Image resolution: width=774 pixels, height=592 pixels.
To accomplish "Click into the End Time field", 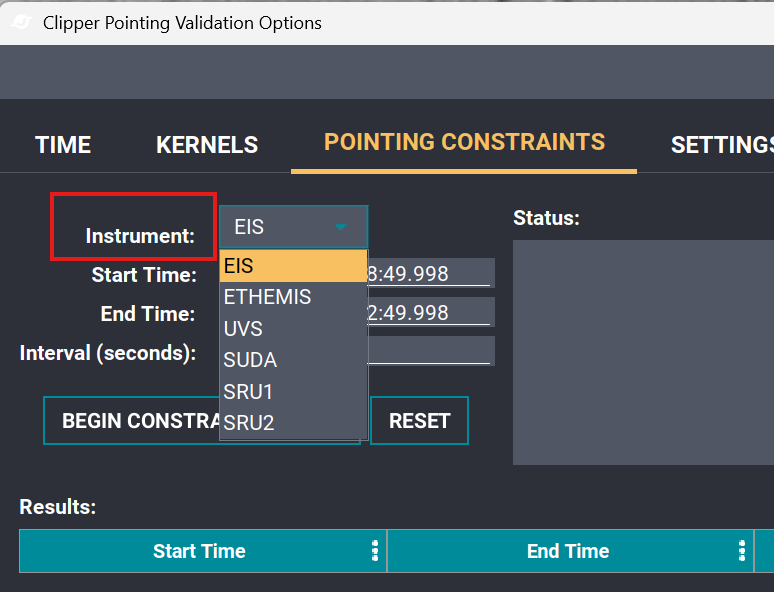I will (x=430, y=312).
